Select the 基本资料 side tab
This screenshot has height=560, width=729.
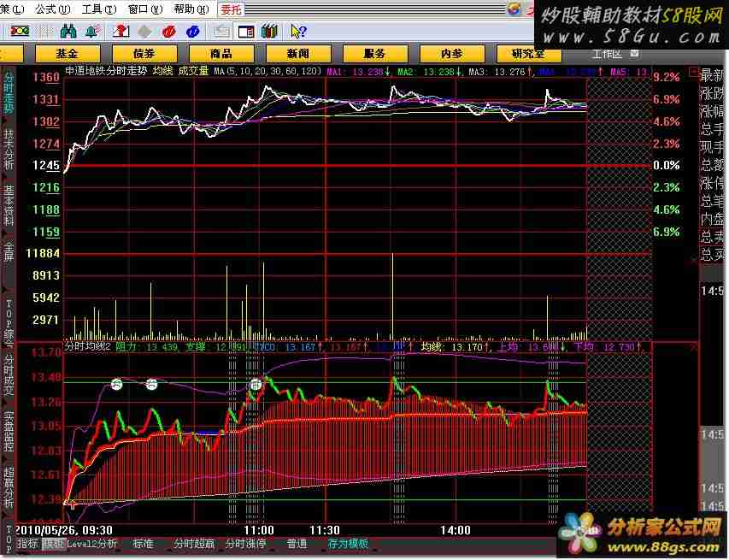9,205
